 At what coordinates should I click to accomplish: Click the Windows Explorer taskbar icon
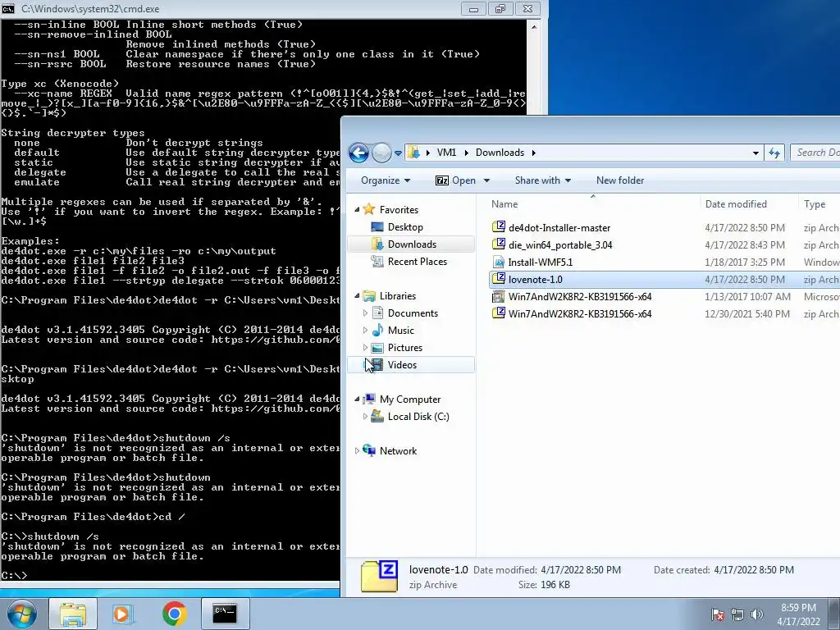(x=73, y=614)
